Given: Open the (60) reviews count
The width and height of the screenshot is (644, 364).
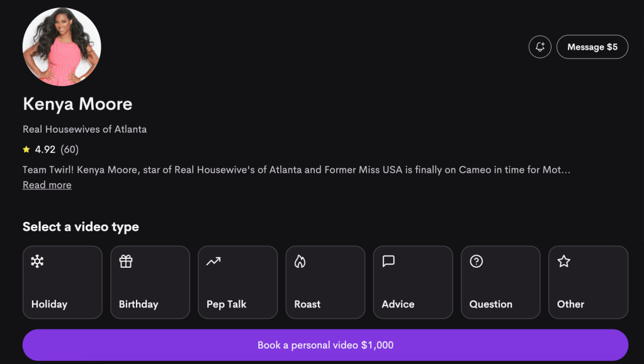Looking at the screenshot, I should pos(70,150).
